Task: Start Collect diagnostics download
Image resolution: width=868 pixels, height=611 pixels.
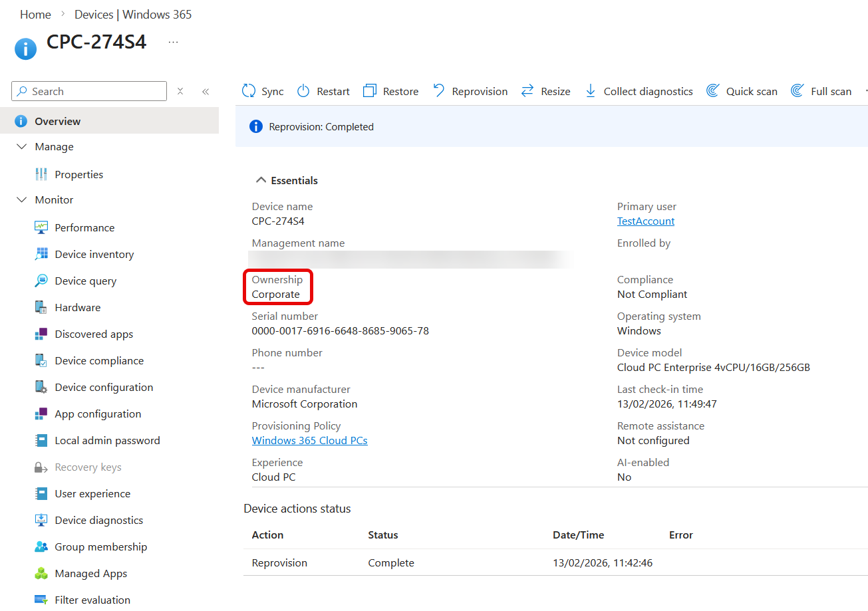Action: tap(590, 91)
